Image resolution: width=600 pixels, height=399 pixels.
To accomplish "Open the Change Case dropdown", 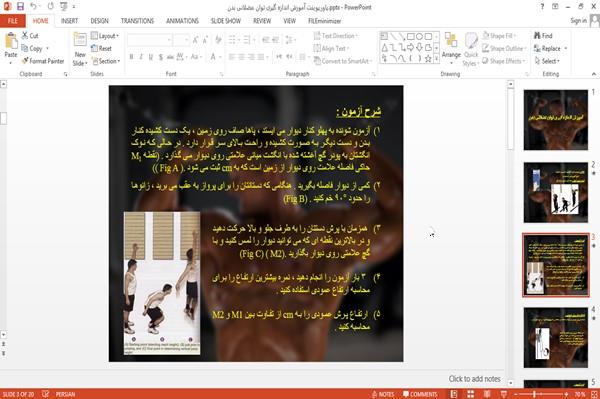I will click(x=196, y=57).
